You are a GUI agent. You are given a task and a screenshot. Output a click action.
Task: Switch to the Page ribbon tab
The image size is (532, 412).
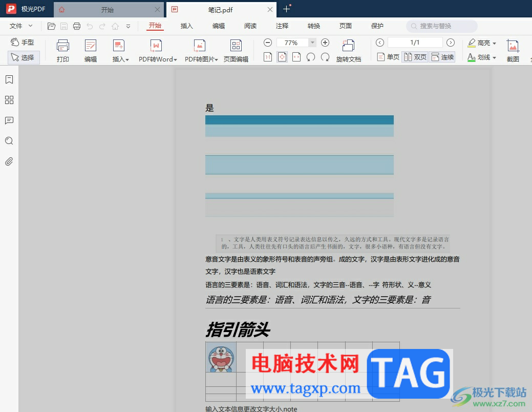pos(346,26)
